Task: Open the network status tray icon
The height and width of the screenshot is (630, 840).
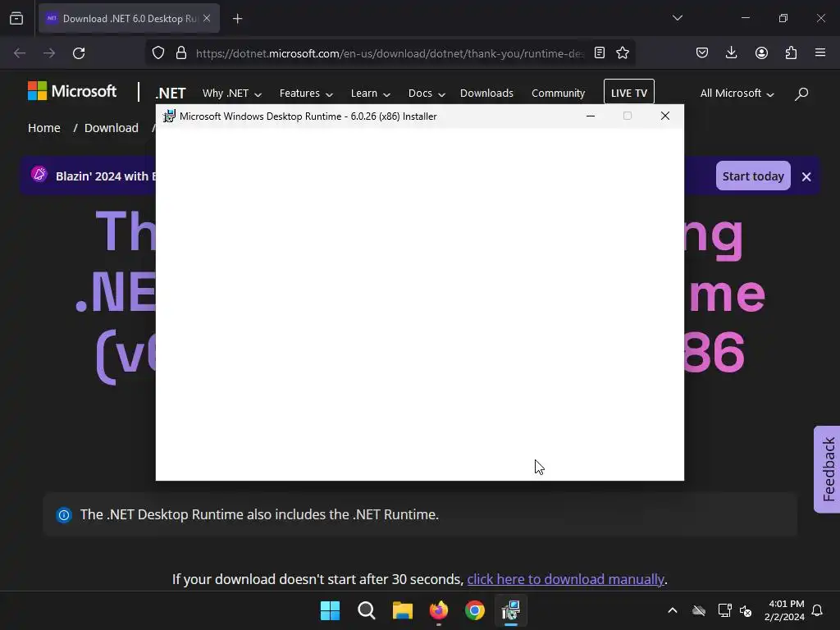Action: click(724, 610)
